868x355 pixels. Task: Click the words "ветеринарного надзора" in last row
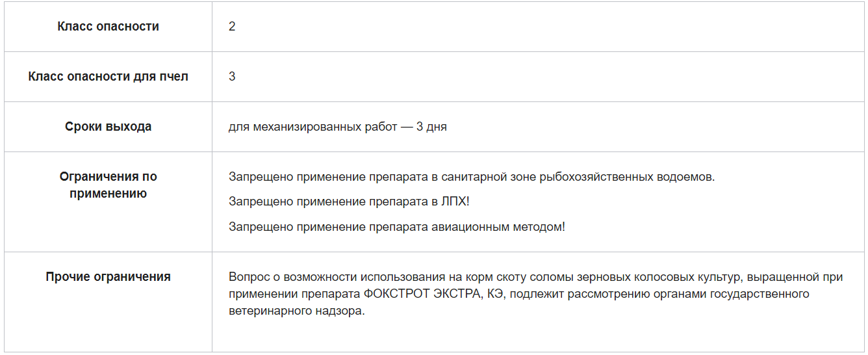pos(297,311)
